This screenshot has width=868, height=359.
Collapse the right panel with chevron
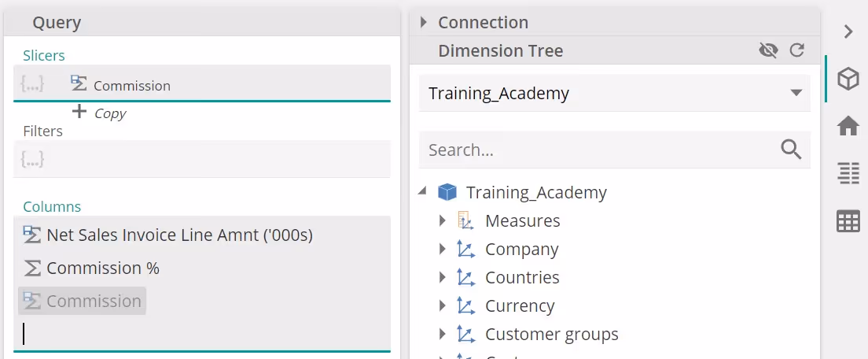[x=848, y=31]
